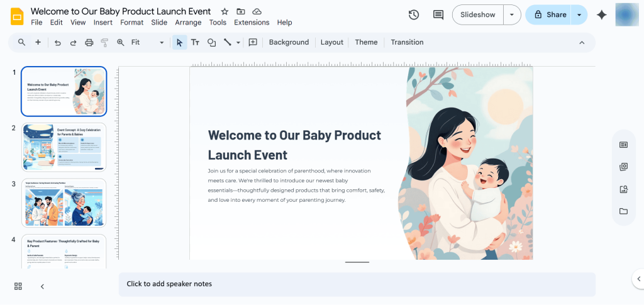
Task: Open the Arrange menu
Action: (188, 23)
